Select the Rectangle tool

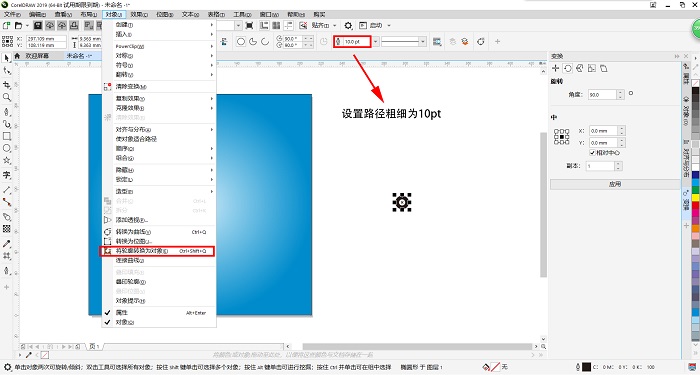click(7, 136)
